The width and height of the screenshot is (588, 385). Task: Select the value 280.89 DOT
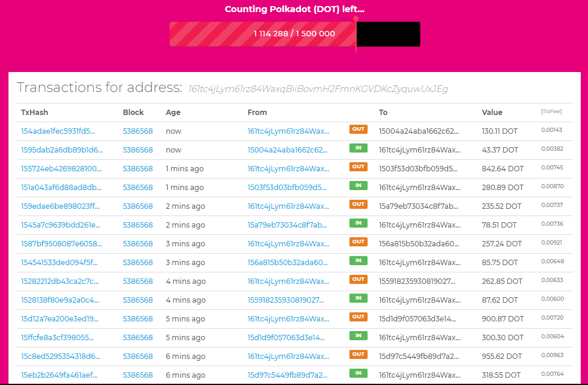(503, 188)
